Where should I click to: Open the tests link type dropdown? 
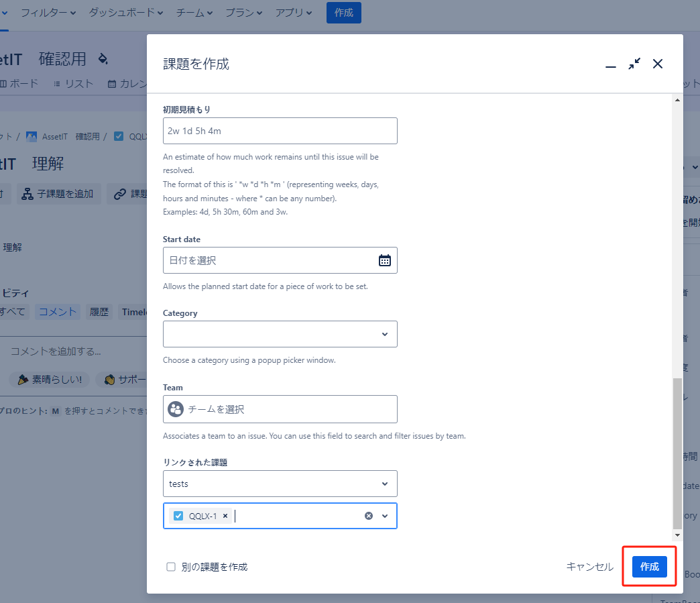point(384,484)
